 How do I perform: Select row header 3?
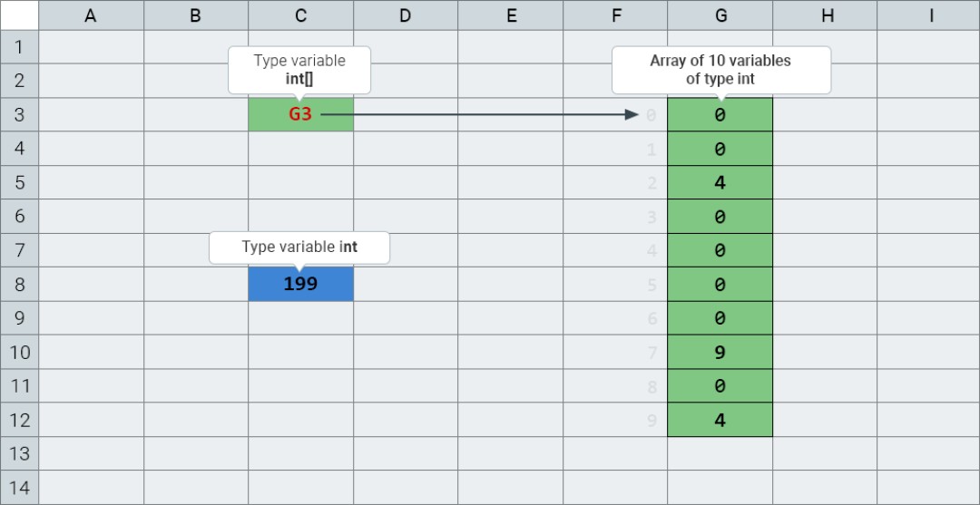click(x=19, y=115)
